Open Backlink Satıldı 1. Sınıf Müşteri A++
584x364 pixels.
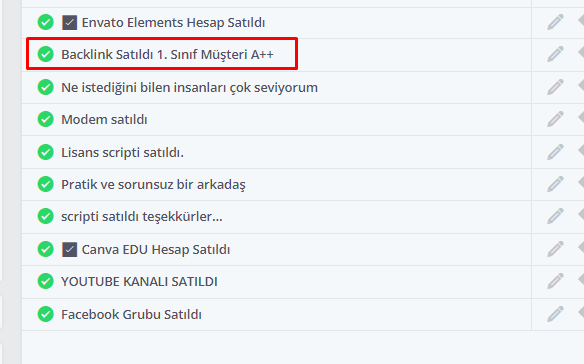(167, 54)
